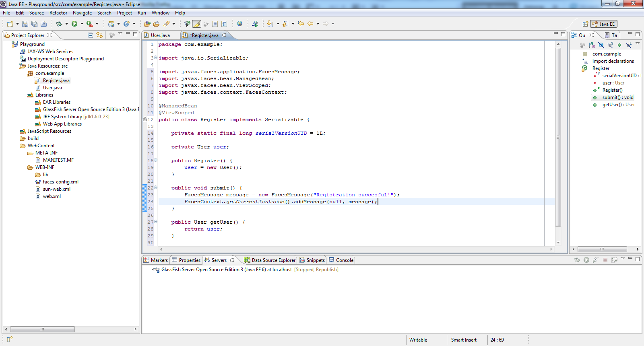
Task: Toggle Hide Static Fields and Methods in Outline
Action: (x=611, y=45)
